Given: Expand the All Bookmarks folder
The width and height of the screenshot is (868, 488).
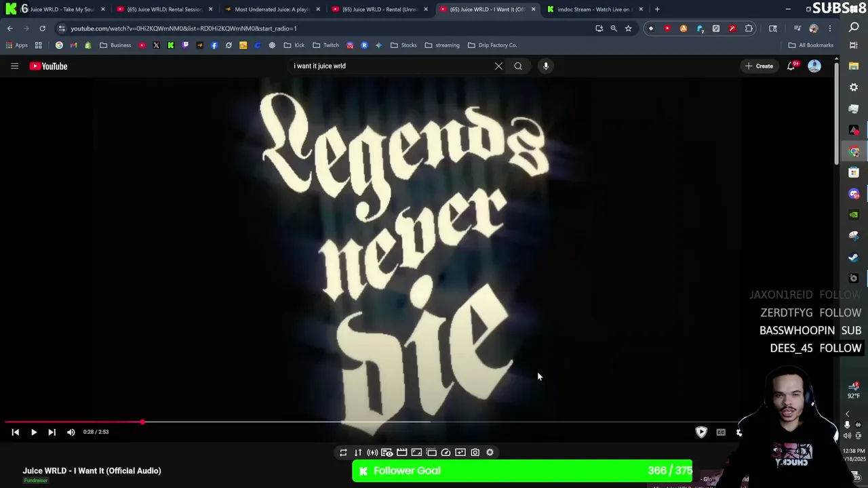Looking at the screenshot, I should coord(810,45).
